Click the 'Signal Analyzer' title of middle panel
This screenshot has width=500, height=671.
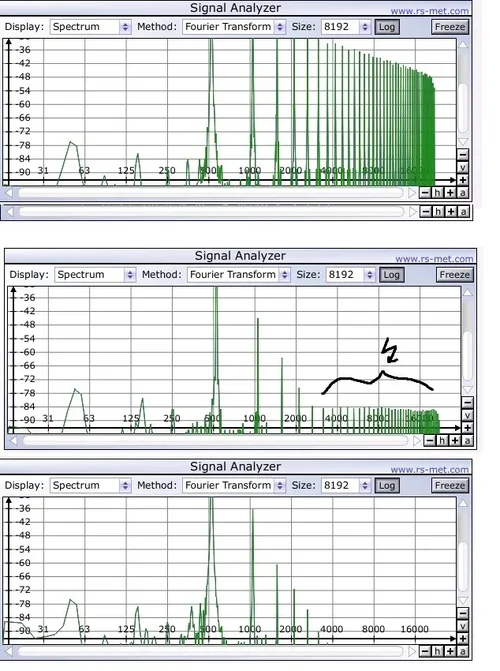point(240,256)
